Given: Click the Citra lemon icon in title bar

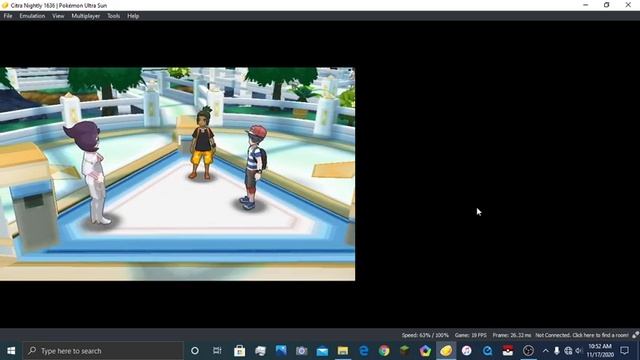Looking at the screenshot, I should point(5,5).
